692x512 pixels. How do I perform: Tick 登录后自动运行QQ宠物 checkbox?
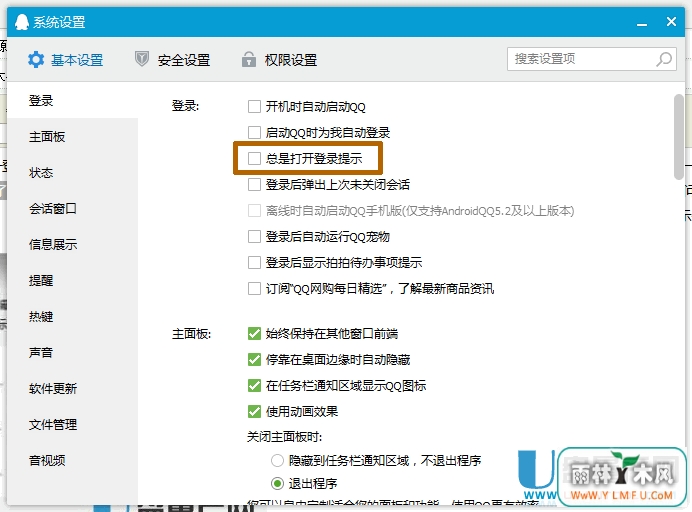click(x=254, y=237)
